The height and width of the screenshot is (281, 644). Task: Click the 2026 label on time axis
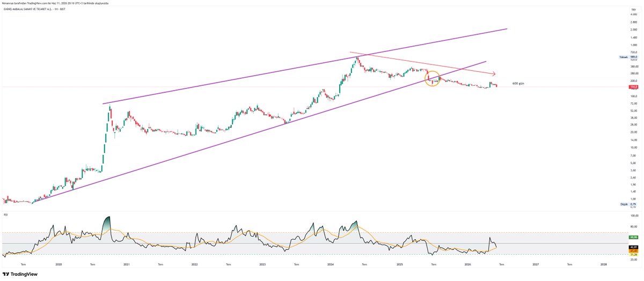click(467, 264)
